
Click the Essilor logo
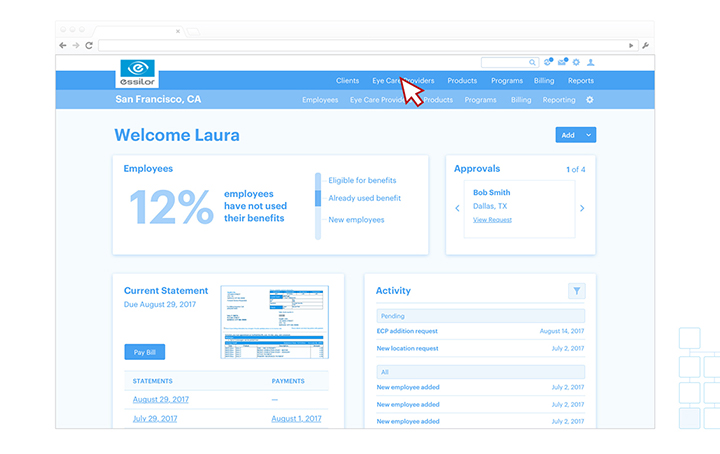[138, 74]
